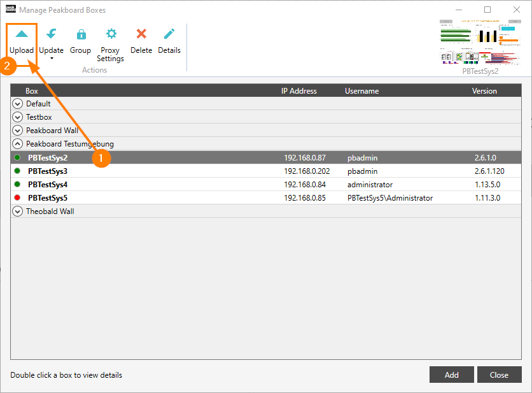Click the green status dot of PBTestSys2
532x393 pixels.
(17, 157)
